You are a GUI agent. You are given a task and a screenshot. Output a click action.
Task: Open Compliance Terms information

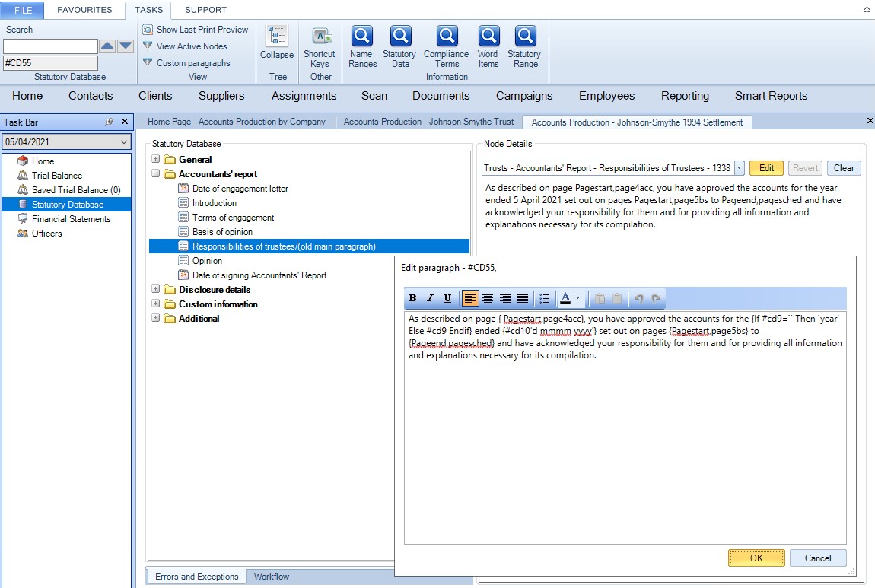coord(447,47)
